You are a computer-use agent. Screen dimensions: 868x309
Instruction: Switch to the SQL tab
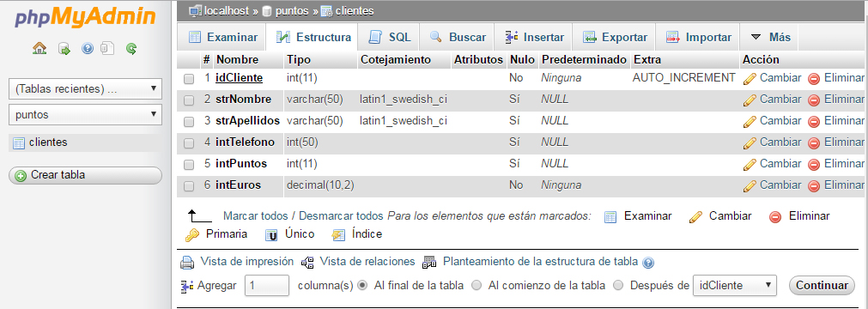389,37
